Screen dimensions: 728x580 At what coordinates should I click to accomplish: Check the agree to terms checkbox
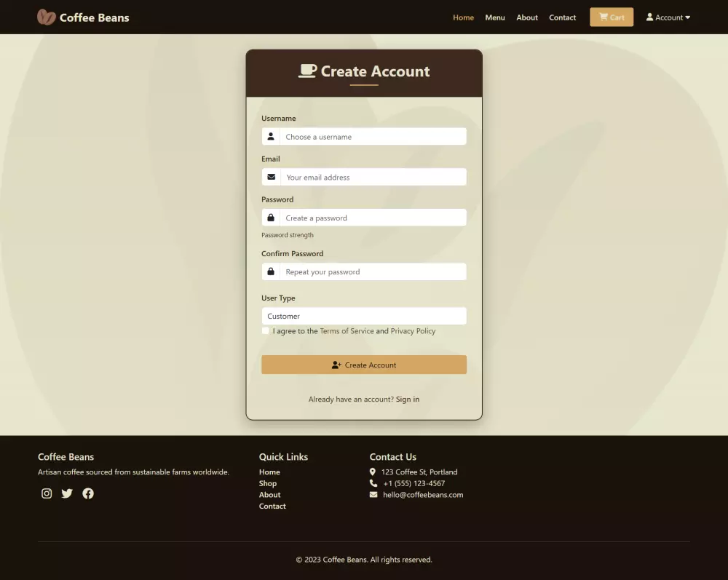(x=265, y=331)
